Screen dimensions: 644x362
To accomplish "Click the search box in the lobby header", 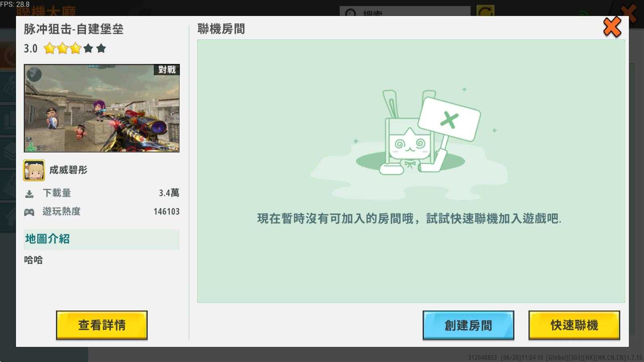I will click(x=405, y=11).
